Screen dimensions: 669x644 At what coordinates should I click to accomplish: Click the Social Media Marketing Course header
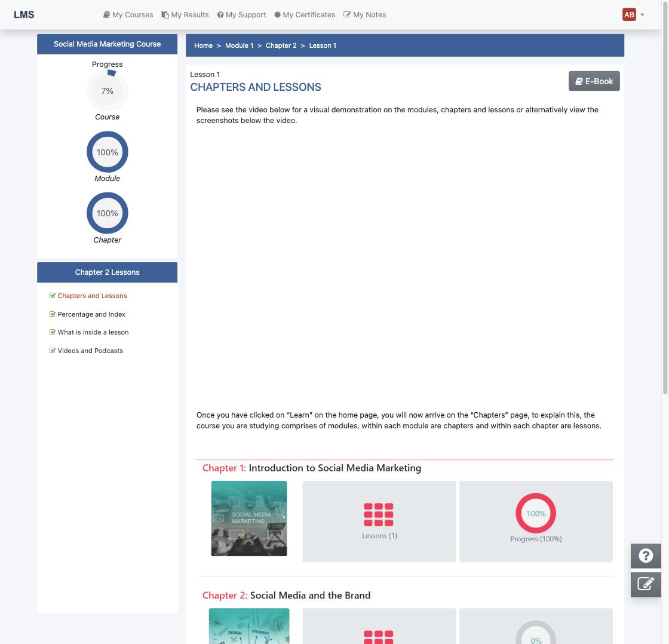107,44
